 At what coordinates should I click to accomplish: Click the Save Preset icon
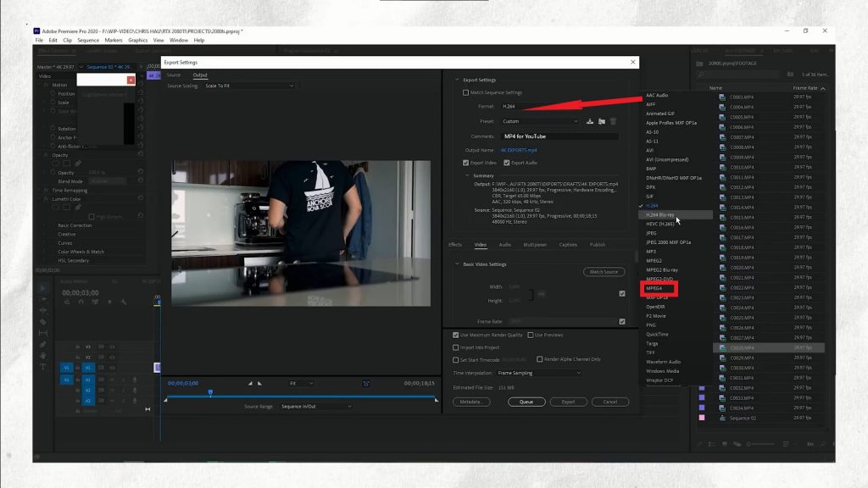(590, 121)
